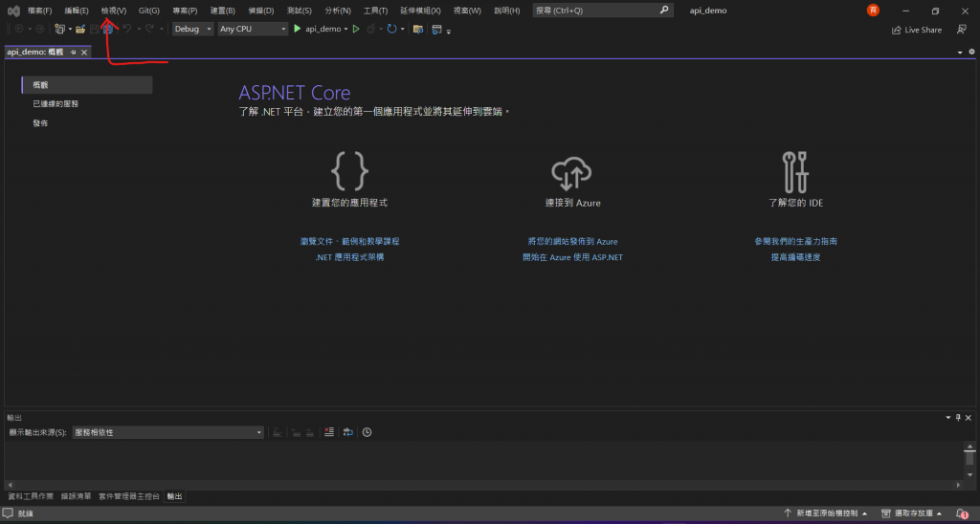Click the search magnifier icon
Viewport: 980px width, 524px height.
coord(664,10)
